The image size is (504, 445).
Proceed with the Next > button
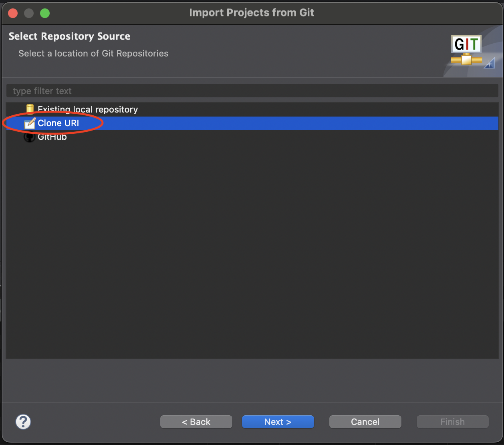278,422
